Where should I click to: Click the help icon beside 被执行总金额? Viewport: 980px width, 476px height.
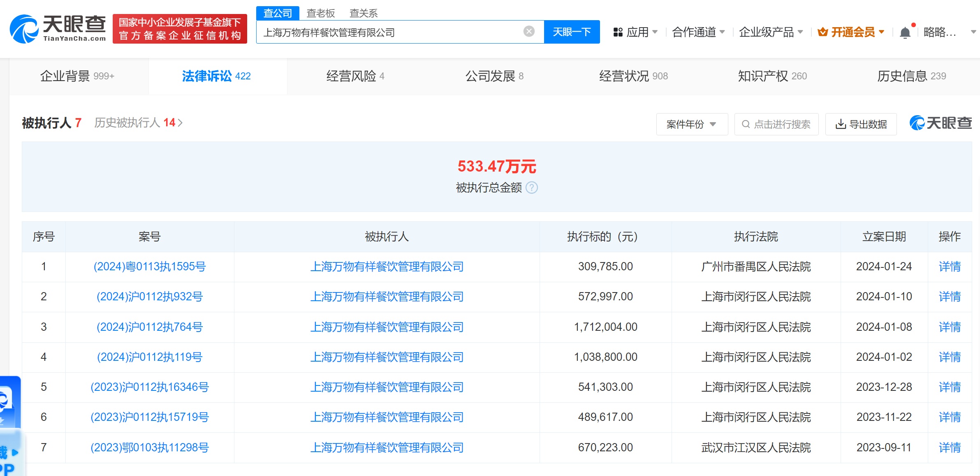(532, 188)
